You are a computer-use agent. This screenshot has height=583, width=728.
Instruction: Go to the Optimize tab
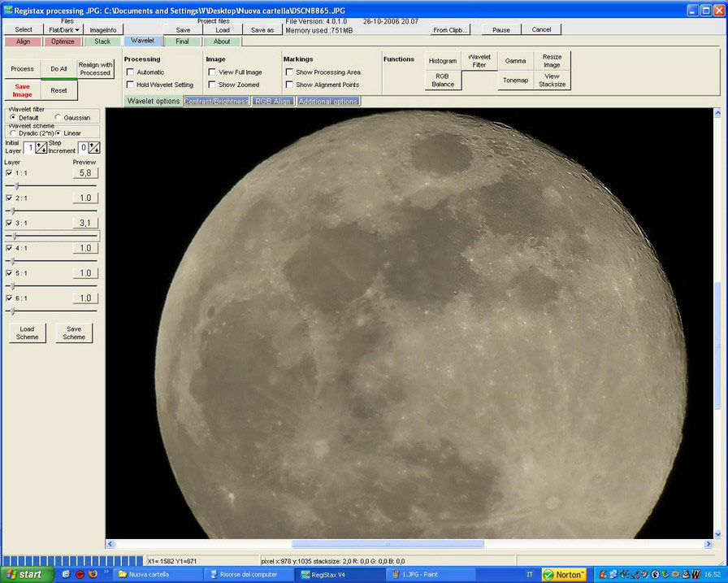(x=63, y=41)
